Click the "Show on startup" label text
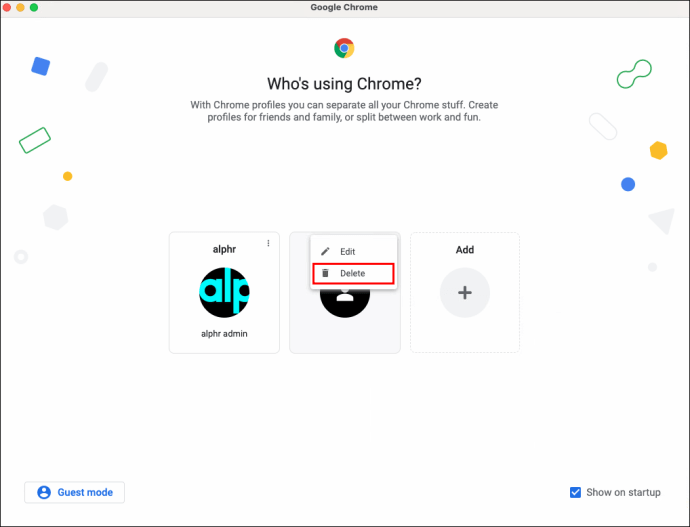This screenshot has height=527, width=690. tap(624, 492)
